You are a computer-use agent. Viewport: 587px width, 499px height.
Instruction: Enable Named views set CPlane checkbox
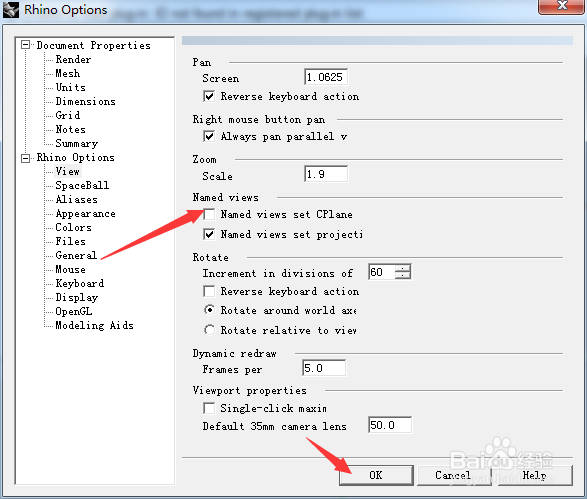(x=209, y=214)
